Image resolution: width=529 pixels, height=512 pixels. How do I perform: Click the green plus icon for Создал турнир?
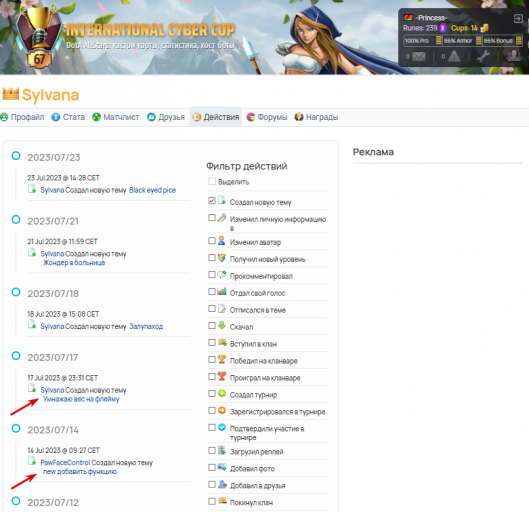point(222,393)
